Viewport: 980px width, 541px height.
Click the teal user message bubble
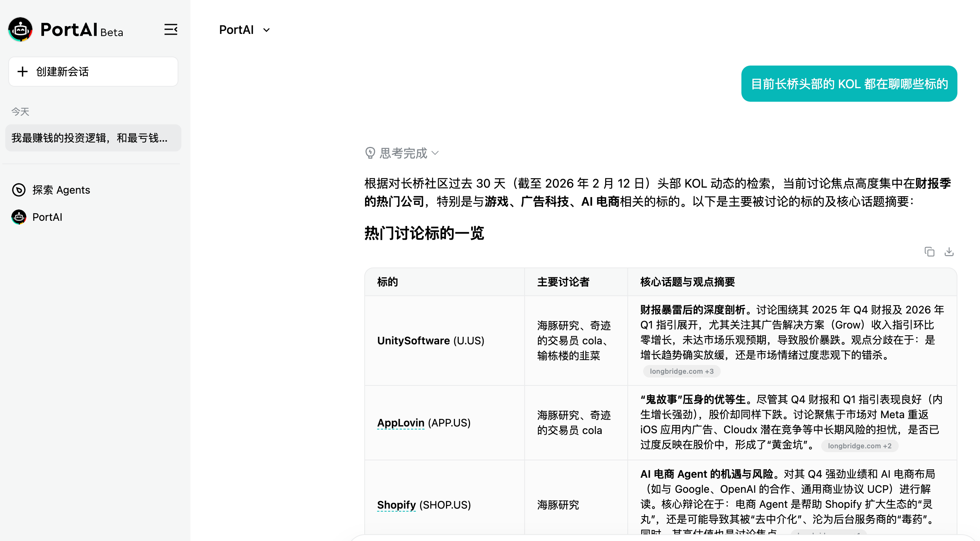coord(849,84)
